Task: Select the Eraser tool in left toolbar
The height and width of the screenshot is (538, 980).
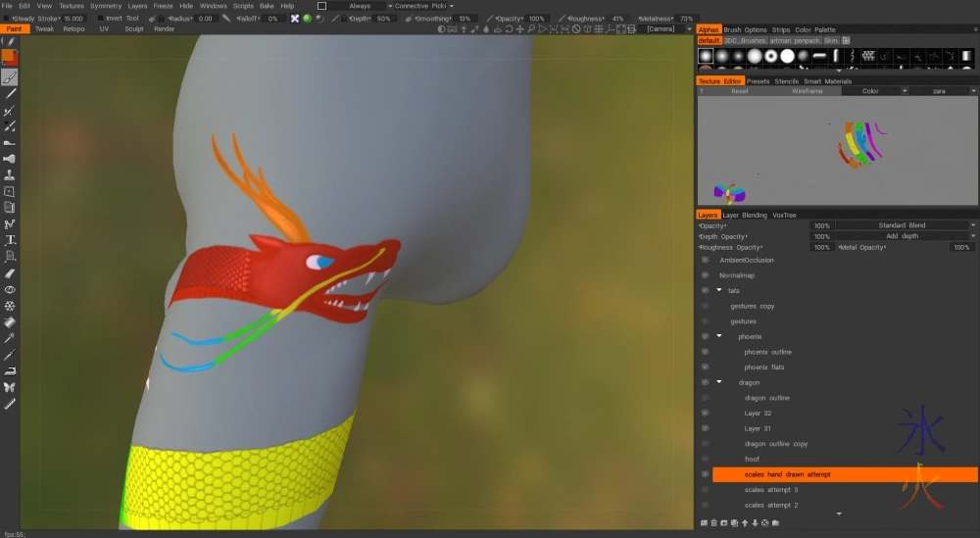Action: (x=10, y=273)
